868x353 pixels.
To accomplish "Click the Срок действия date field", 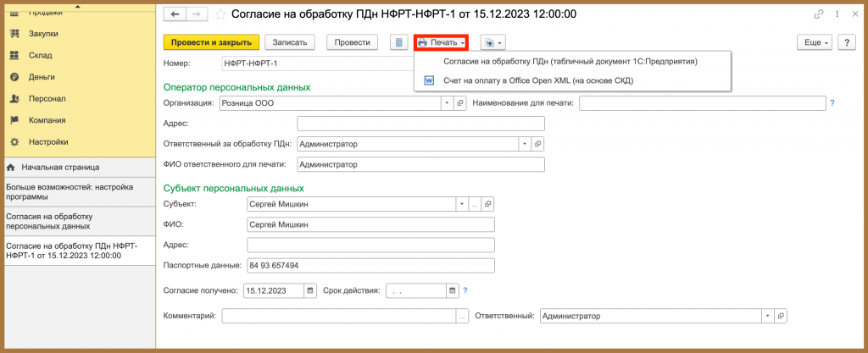I will point(416,290).
